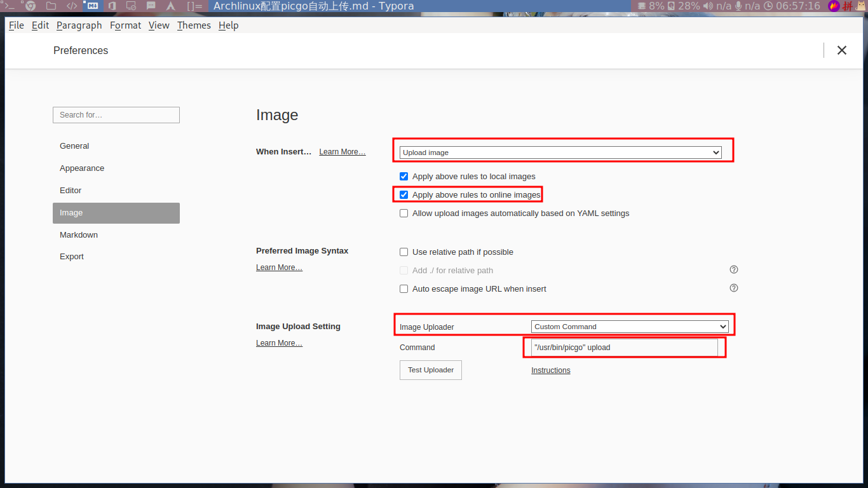Open the Office workspace icon in top bar
The height and width of the screenshot is (488, 868).
coord(112,6)
